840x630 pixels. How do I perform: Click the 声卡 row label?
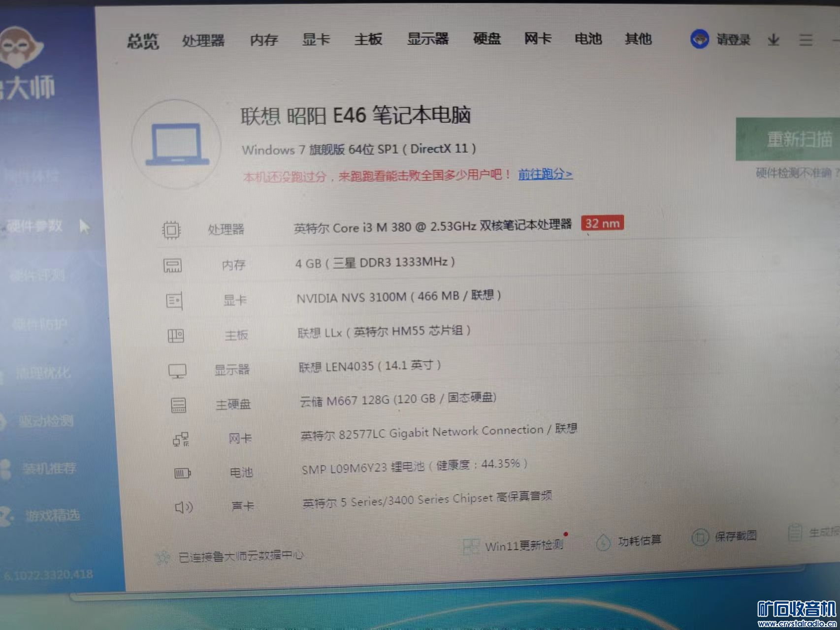point(243,506)
